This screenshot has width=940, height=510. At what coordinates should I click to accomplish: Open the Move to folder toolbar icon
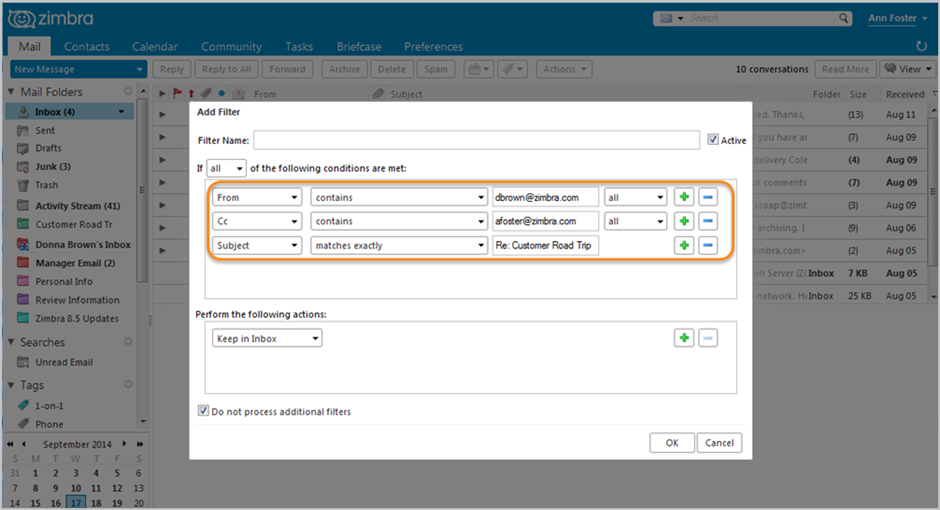(x=478, y=69)
